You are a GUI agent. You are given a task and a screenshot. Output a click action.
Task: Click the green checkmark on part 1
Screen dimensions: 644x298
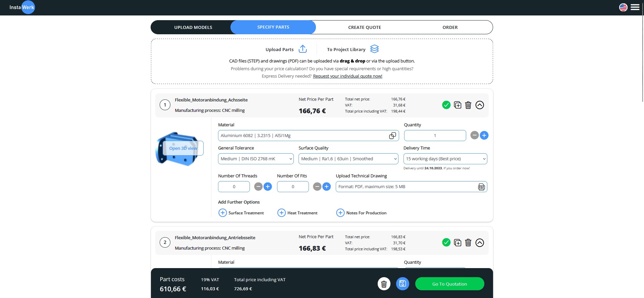[x=446, y=105]
